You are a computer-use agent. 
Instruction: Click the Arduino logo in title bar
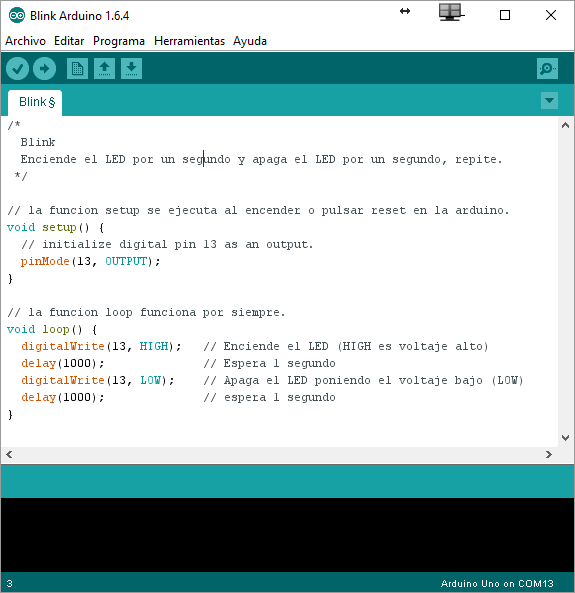click(17, 16)
